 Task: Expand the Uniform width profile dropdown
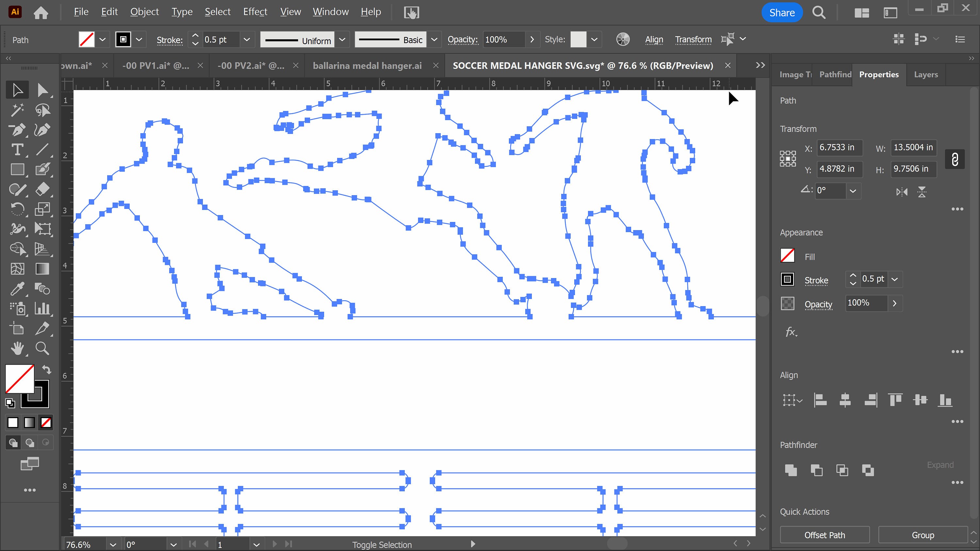coord(342,39)
